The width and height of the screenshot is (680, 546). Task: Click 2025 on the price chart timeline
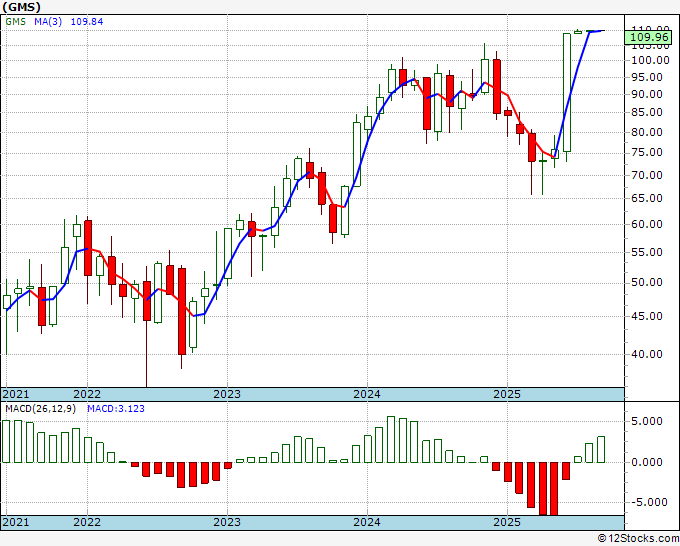click(507, 394)
